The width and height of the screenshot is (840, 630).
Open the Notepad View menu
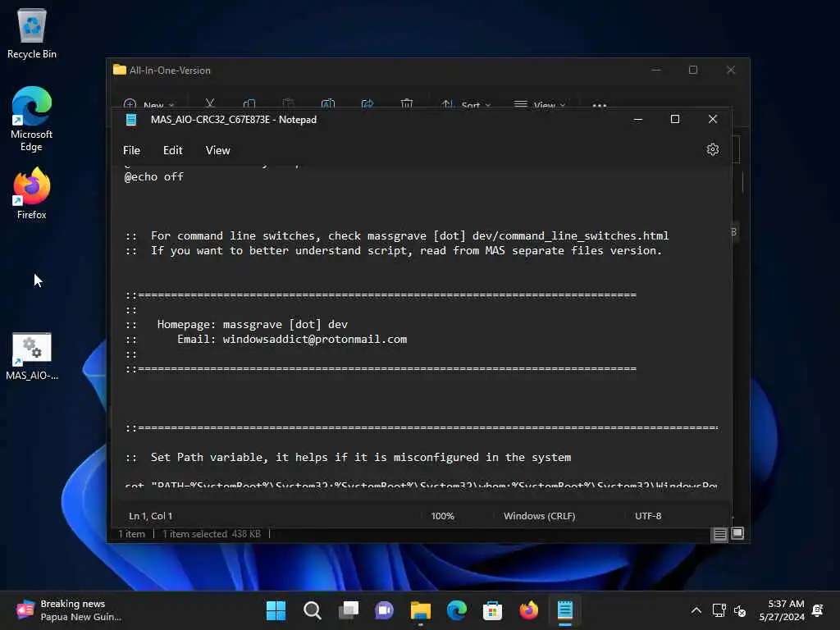point(217,151)
